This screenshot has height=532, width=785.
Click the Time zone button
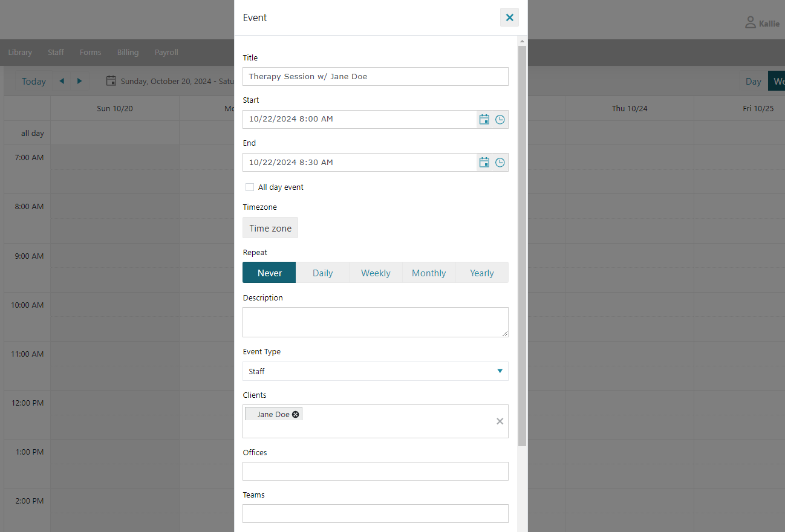click(270, 228)
